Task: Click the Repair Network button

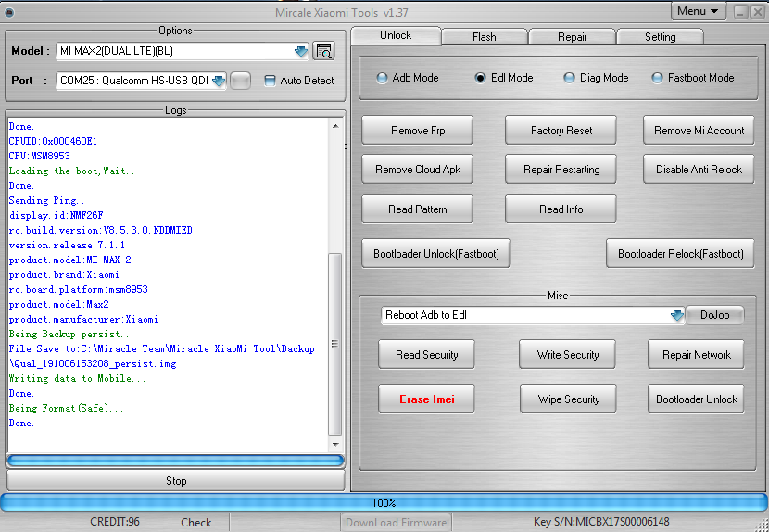Action: tap(696, 354)
